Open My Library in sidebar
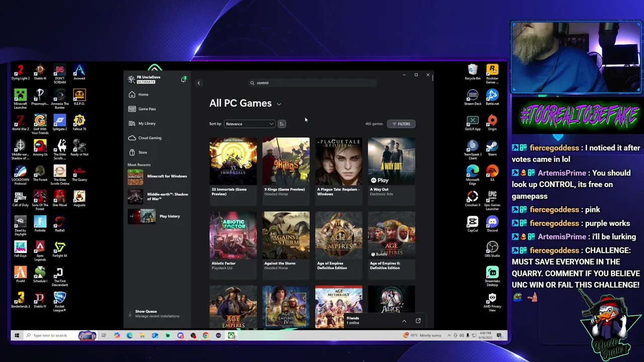The width and height of the screenshot is (644, 362). point(142,123)
